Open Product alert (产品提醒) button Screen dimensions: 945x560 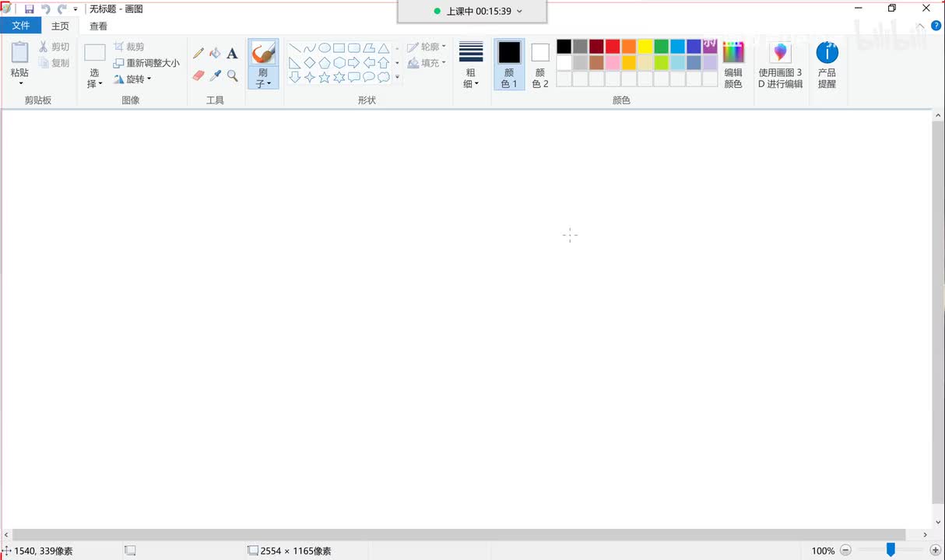(827, 65)
